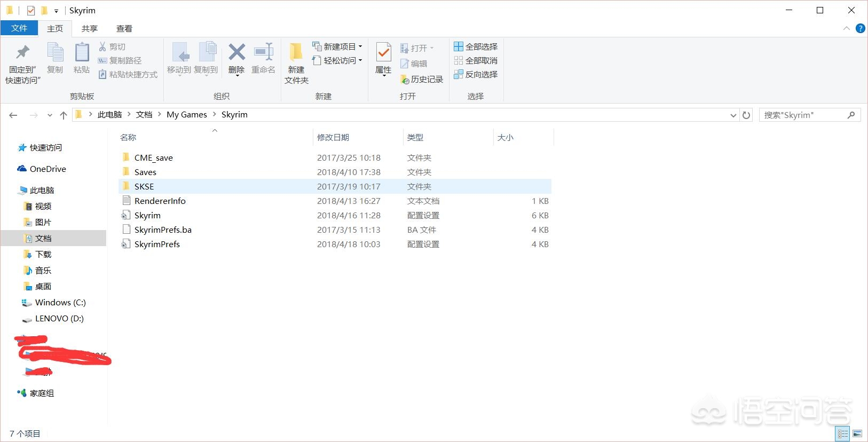Viewport: 868px width, 442px height.
Task: Select the SkyrimPrefs configuration file
Action: click(335, 244)
